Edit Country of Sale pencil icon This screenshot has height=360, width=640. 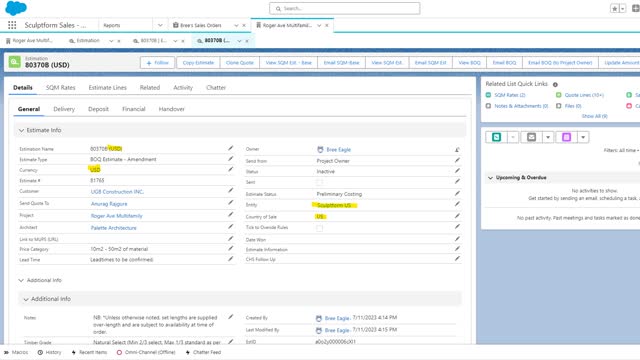pyautogui.click(x=457, y=216)
